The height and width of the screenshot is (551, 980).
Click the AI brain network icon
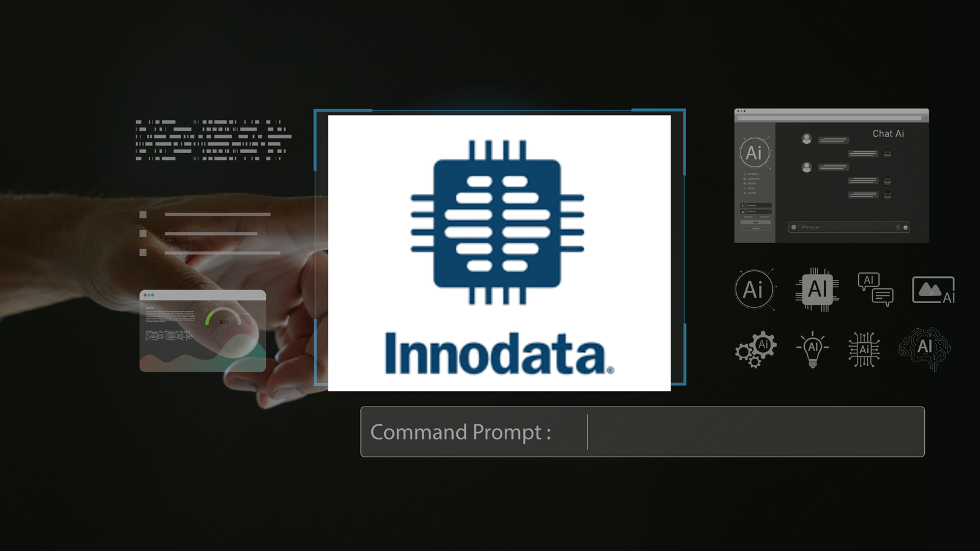[925, 348]
